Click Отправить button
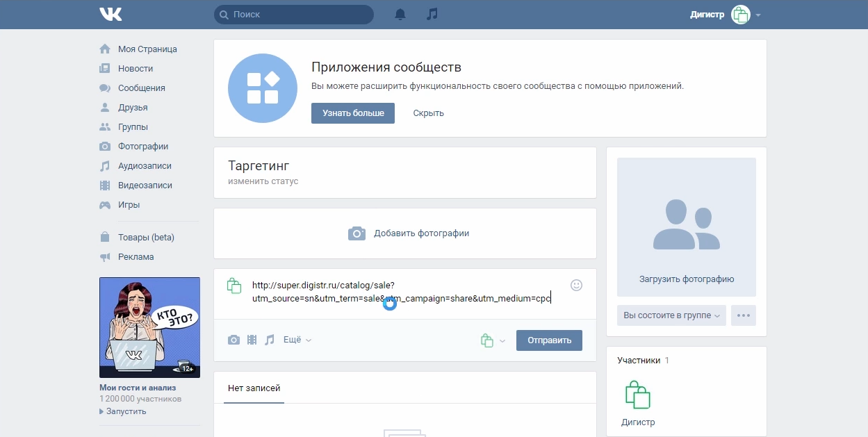The width and height of the screenshot is (868, 437). tap(549, 340)
